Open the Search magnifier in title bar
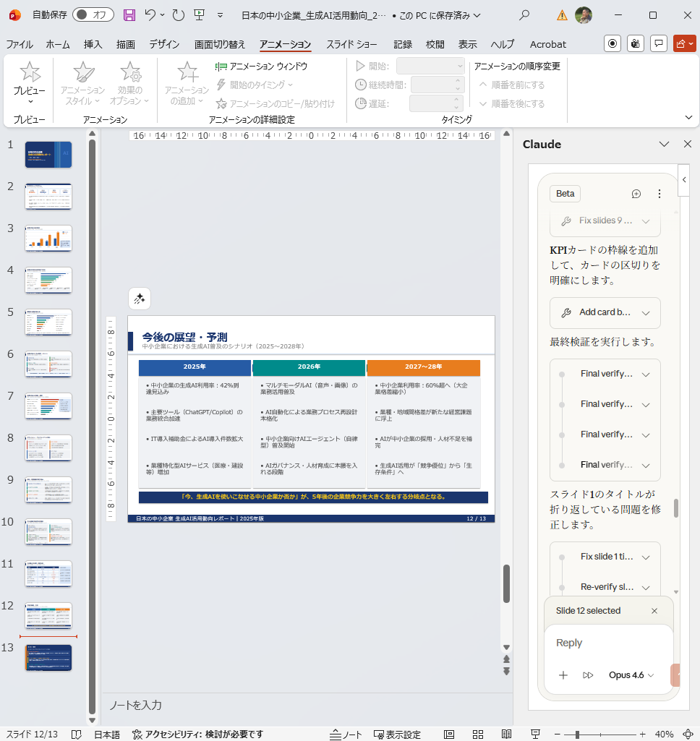The height and width of the screenshot is (741, 700). (x=524, y=14)
